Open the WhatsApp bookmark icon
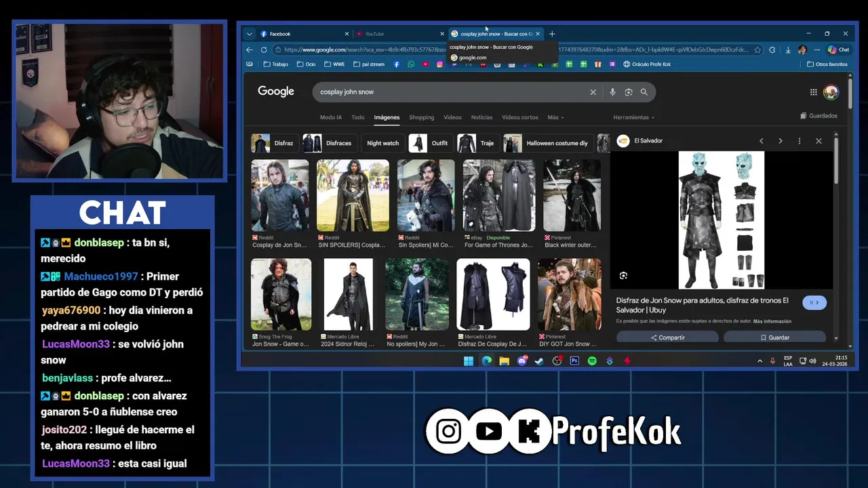The image size is (868, 488). pyautogui.click(x=411, y=64)
